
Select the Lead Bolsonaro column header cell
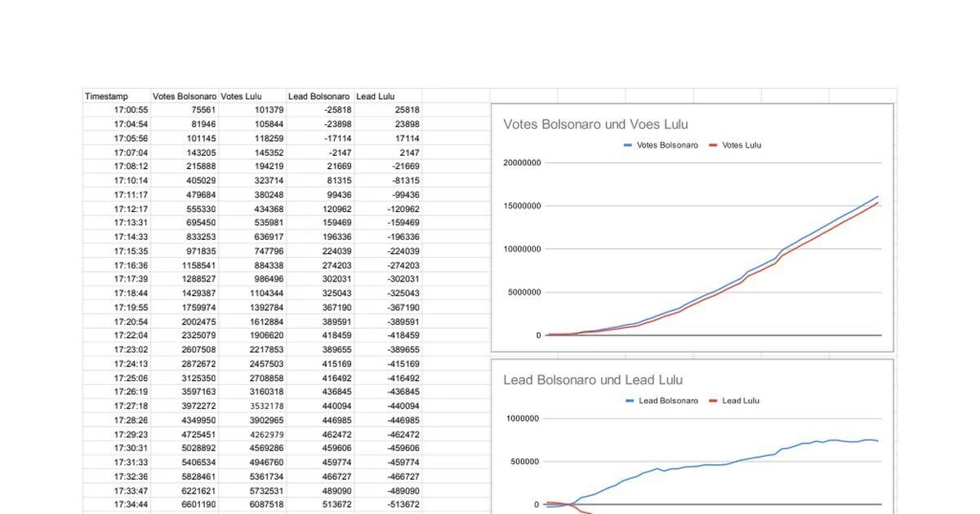320,96
